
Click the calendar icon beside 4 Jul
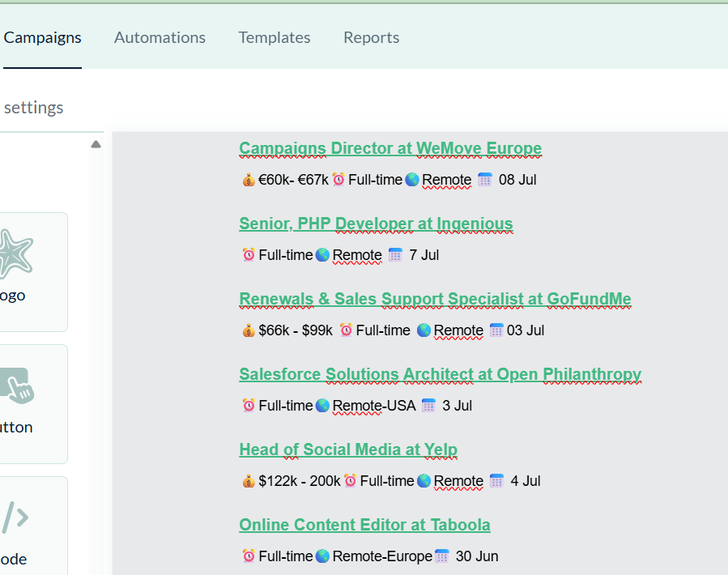click(496, 481)
